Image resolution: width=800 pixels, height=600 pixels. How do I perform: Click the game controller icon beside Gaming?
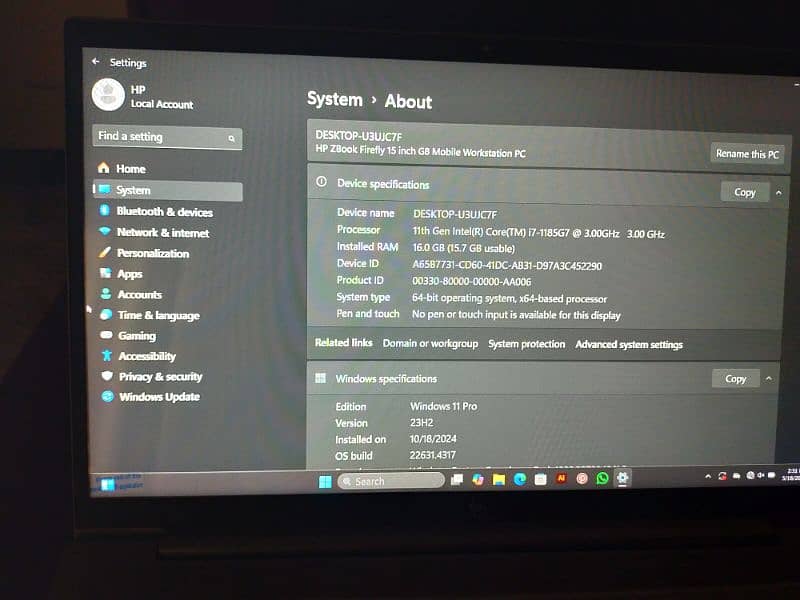pyautogui.click(x=106, y=335)
